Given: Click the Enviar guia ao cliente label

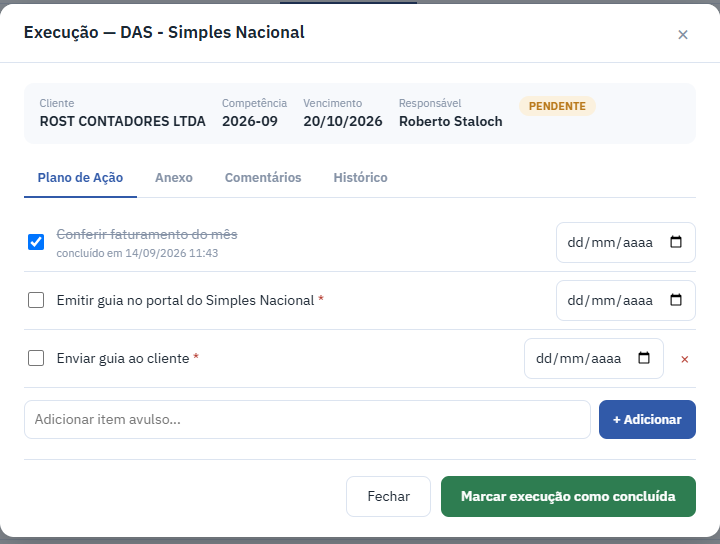Looking at the screenshot, I should (x=123, y=359).
